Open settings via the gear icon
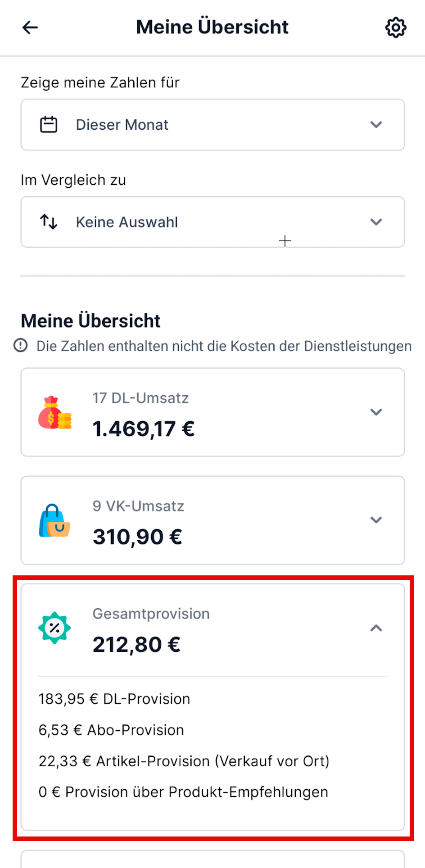Viewport: 425px width, 868px height. click(x=396, y=27)
